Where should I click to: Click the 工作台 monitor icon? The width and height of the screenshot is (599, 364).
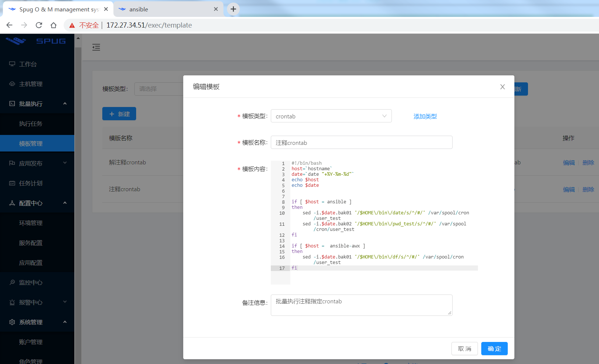(x=12, y=64)
